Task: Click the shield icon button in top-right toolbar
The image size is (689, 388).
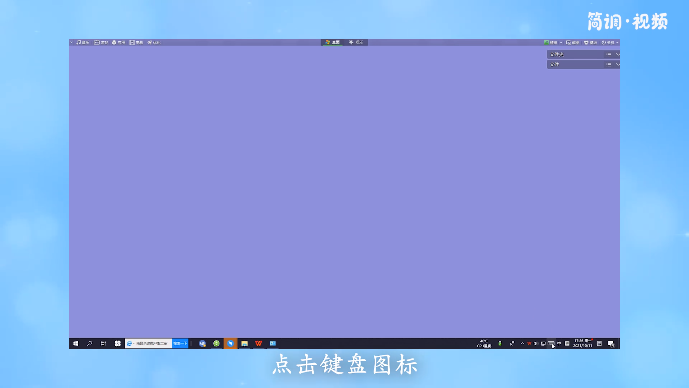Action: point(590,43)
